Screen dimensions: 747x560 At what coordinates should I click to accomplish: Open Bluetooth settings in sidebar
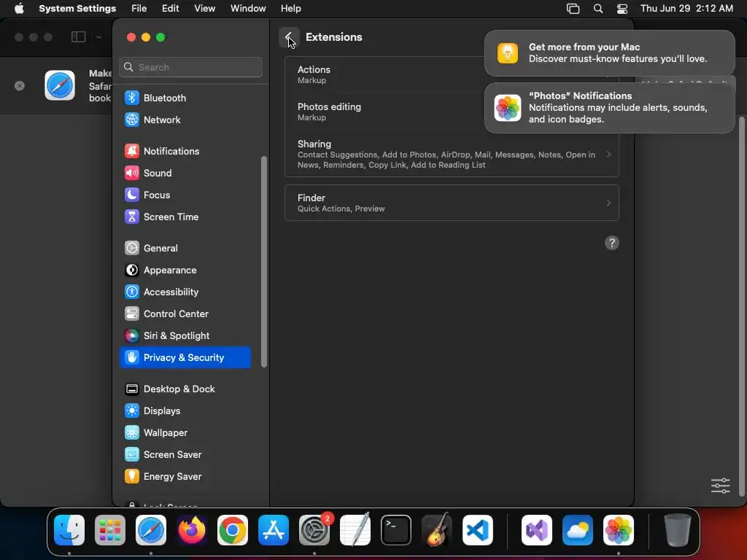pyautogui.click(x=185, y=98)
